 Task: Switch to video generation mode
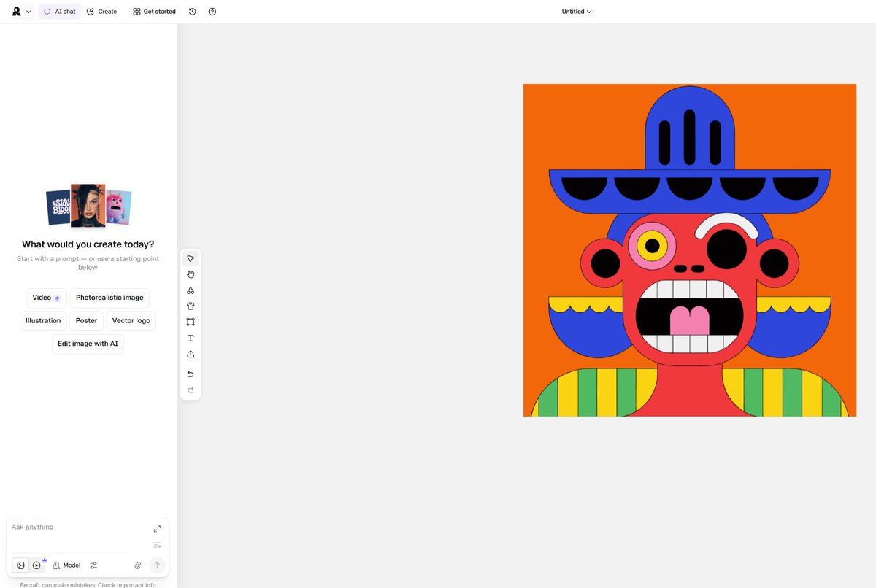[36, 565]
